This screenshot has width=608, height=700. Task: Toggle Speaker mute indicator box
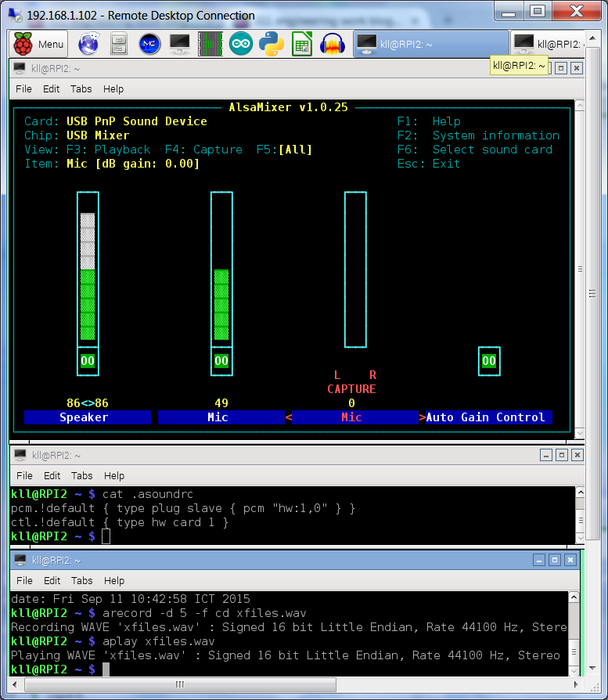click(x=88, y=361)
